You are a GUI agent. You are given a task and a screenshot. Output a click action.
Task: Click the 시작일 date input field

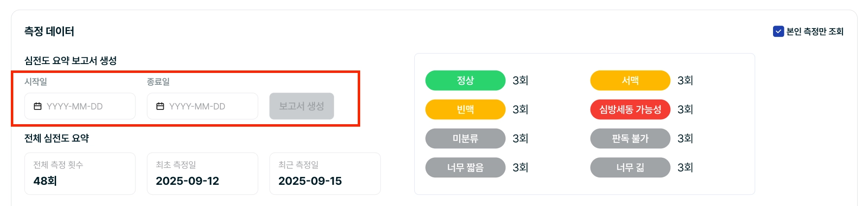tap(80, 106)
